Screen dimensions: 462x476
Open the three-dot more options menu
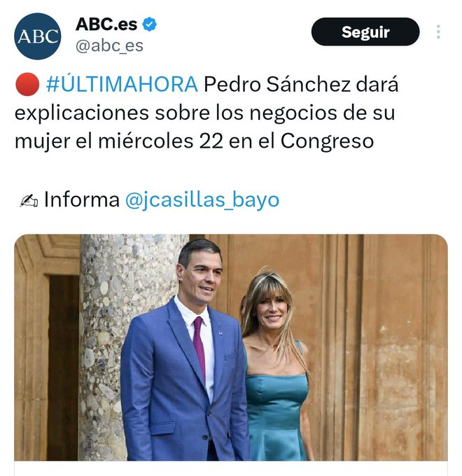[438, 31]
